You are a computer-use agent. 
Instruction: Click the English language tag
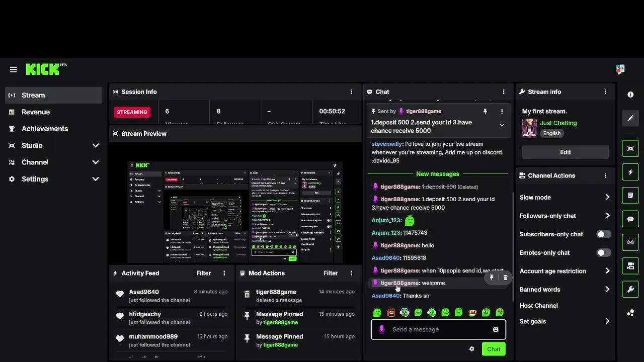click(552, 133)
